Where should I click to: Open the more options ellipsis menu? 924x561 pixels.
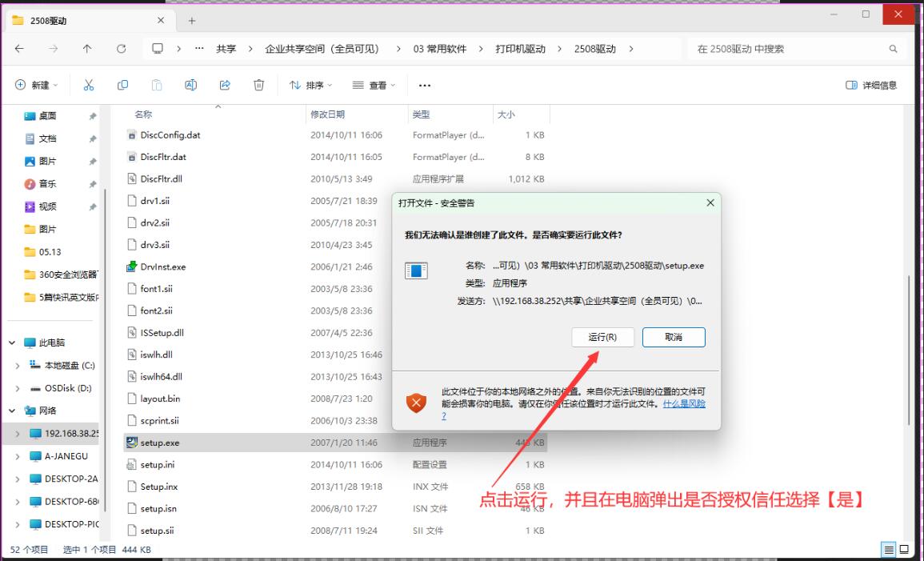point(425,85)
